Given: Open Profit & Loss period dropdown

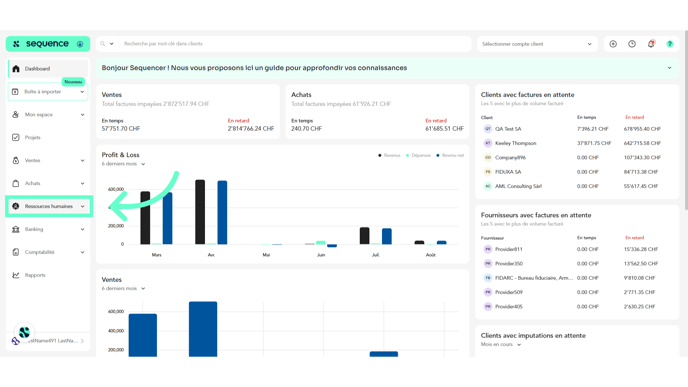Looking at the screenshot, I should tap(123, 164).
